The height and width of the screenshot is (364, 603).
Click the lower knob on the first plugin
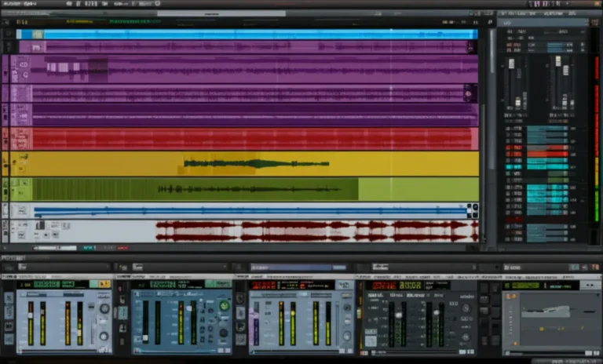pos(104,336)
